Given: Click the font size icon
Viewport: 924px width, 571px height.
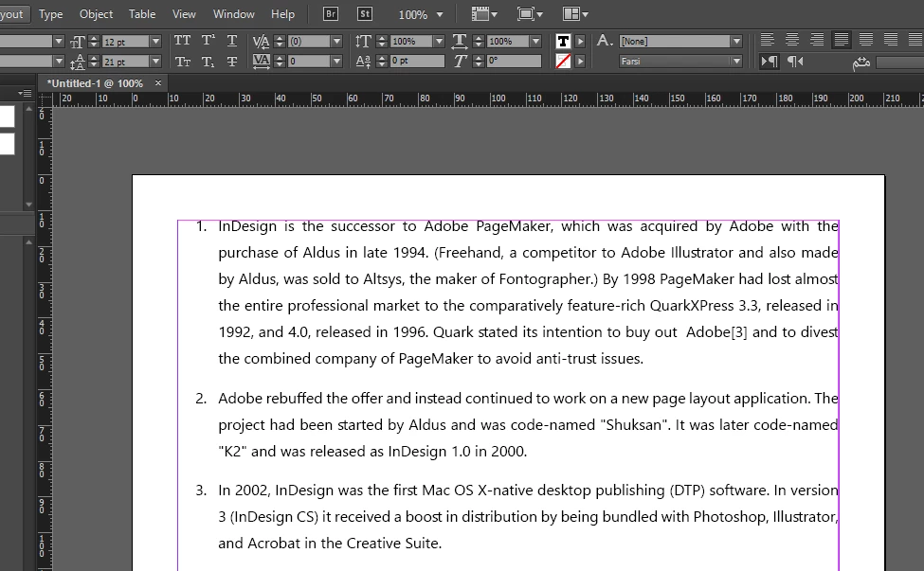Looking at the screenshot, I should (x=77, y=42).
